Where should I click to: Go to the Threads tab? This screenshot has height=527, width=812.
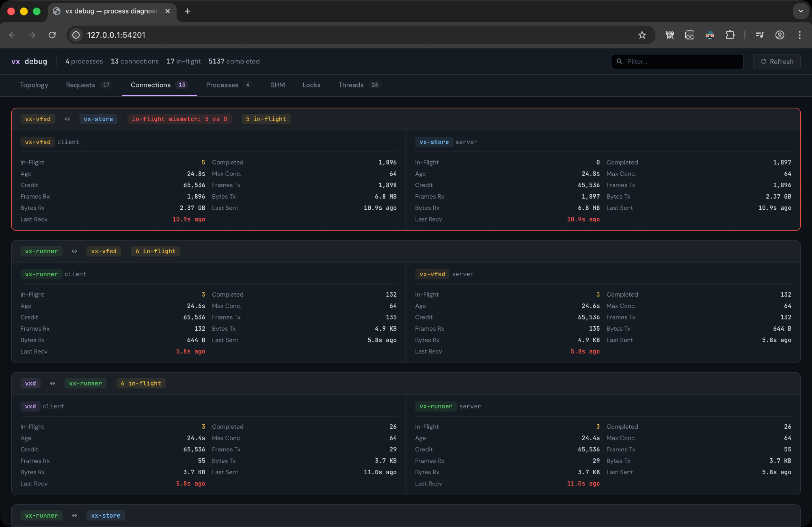(x=351, y=85)
